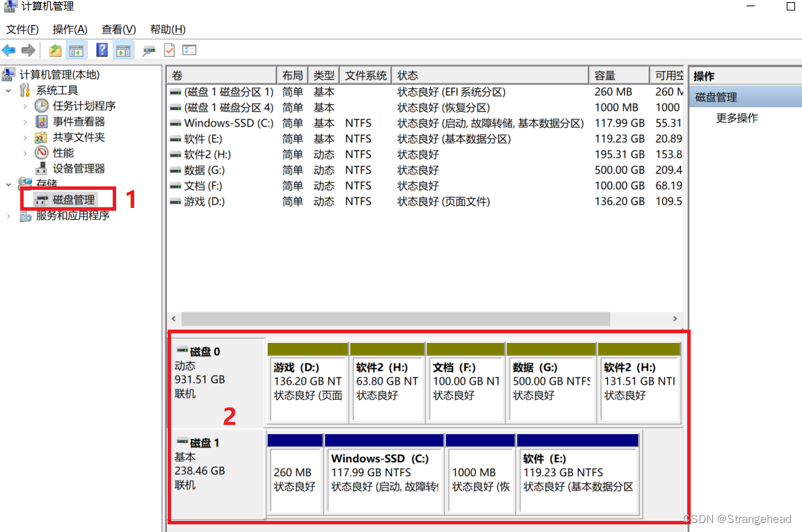The width and height of the screenshot is (802, 532).
Task: Expand the 事件查看器 node
Action: click(25, 122)
